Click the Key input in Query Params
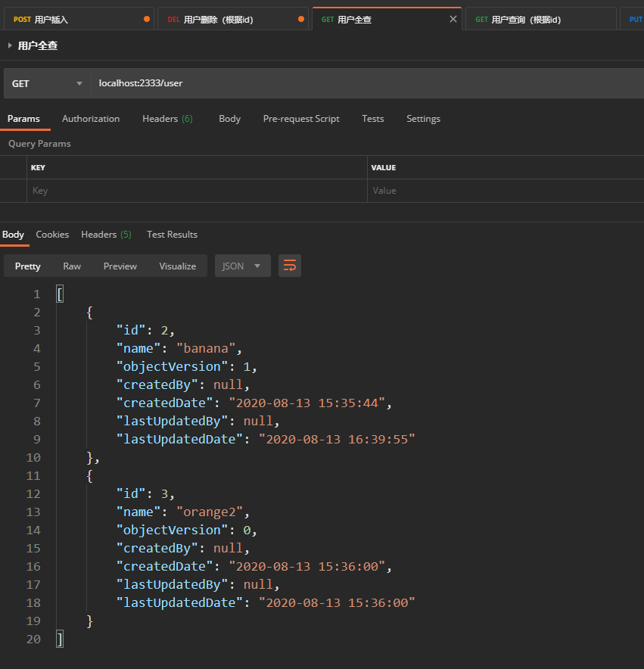Screen dimensions: 644x669 [197, 191]
